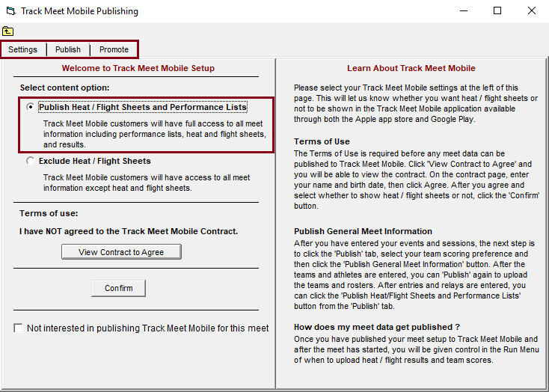The image size is (549, 392).
Task: Click the description text under Exclude option
Action: click(x=147, y=183)
